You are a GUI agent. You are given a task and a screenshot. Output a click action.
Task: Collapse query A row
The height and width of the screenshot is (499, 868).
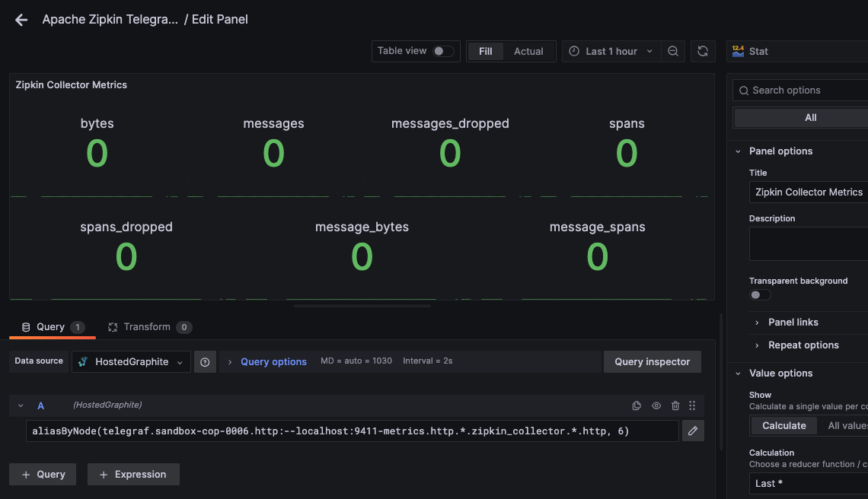tap(21, 405)
